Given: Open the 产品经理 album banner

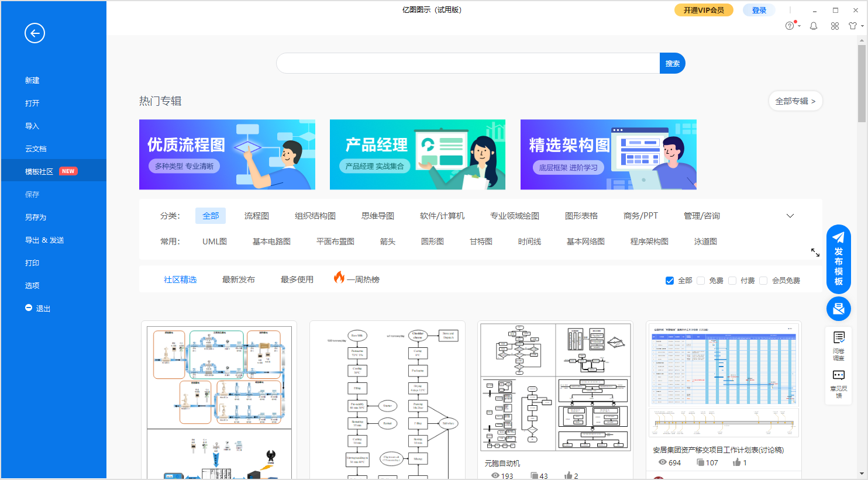Looking at the screenshot, I should coord(418,154).
